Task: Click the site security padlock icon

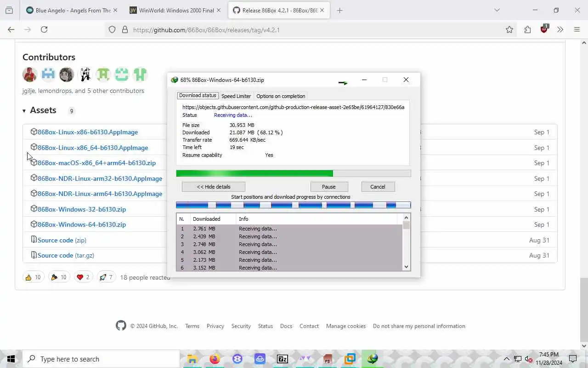Action: coord(124,29)
